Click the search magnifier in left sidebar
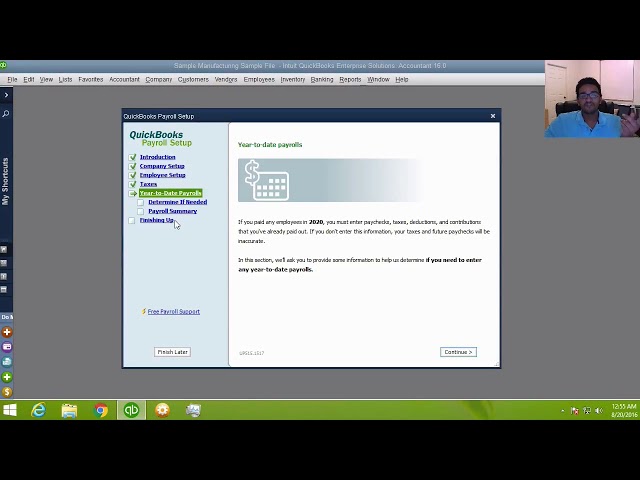 [x=6, y=113]
